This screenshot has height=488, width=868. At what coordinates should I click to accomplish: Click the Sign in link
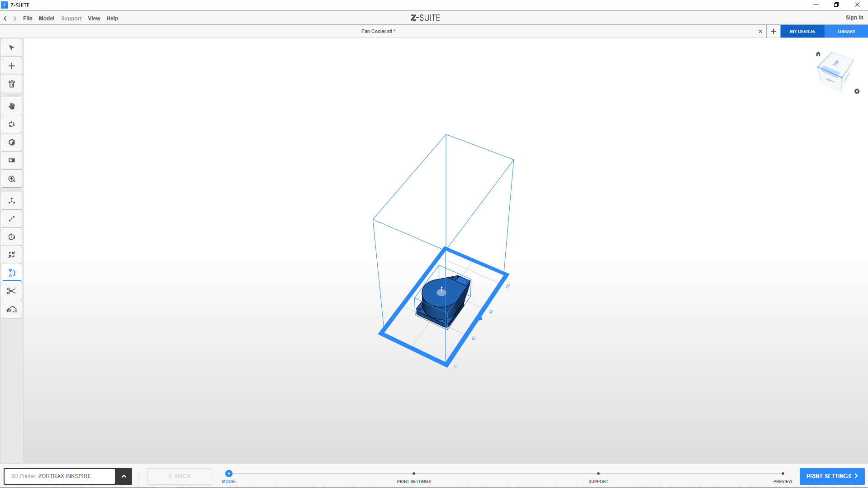tap(854, 18)
